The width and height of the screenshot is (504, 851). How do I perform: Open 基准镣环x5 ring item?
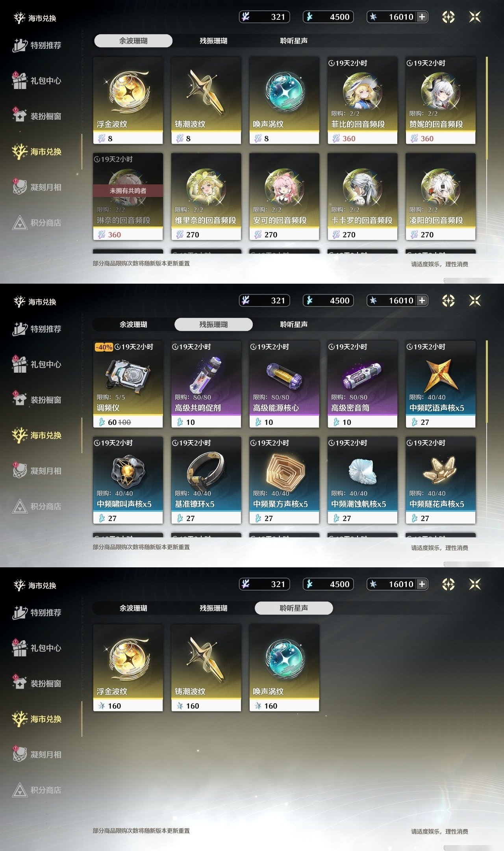[x=206, y=480]
